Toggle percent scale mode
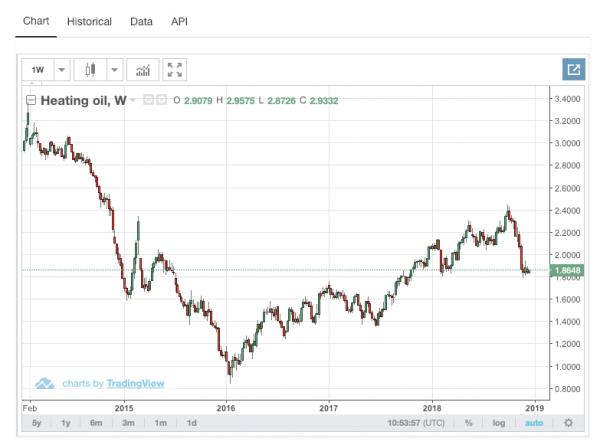600x448 pixels. [468, 424]
